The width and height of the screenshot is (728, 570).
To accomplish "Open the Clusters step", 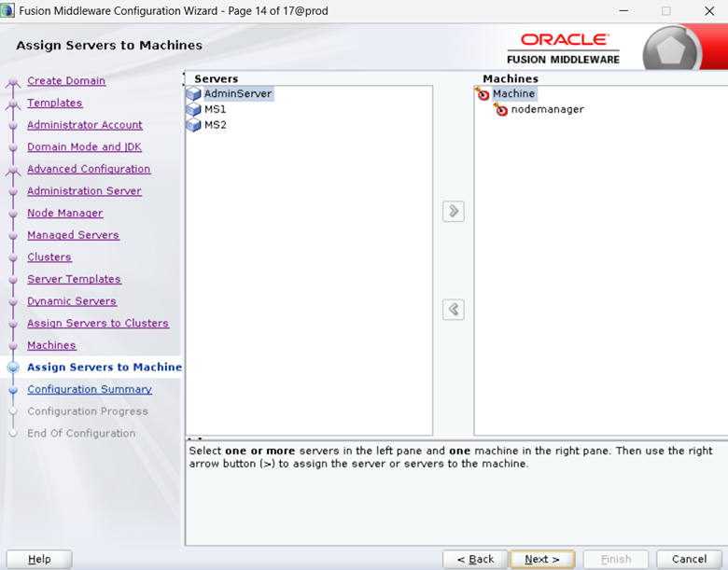I will [49, 257].
